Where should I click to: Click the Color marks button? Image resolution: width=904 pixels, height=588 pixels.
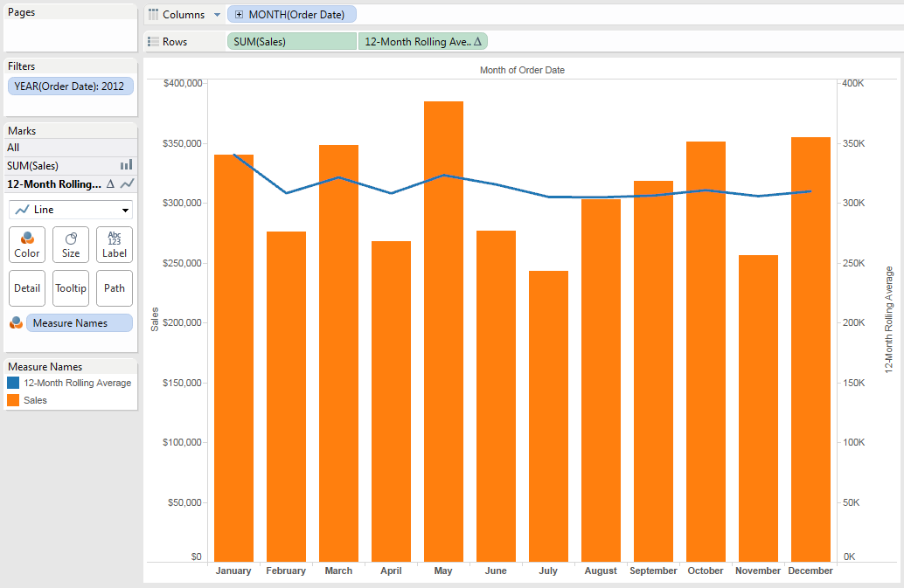pyautogui.click(x=27, y=245)
